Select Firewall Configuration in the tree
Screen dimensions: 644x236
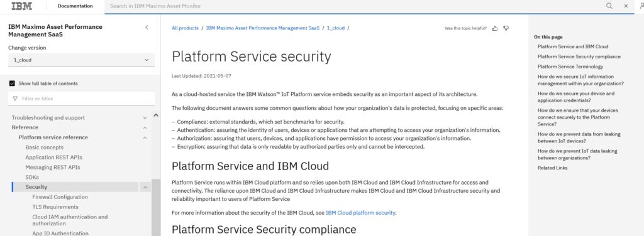(x=60, y=197)
